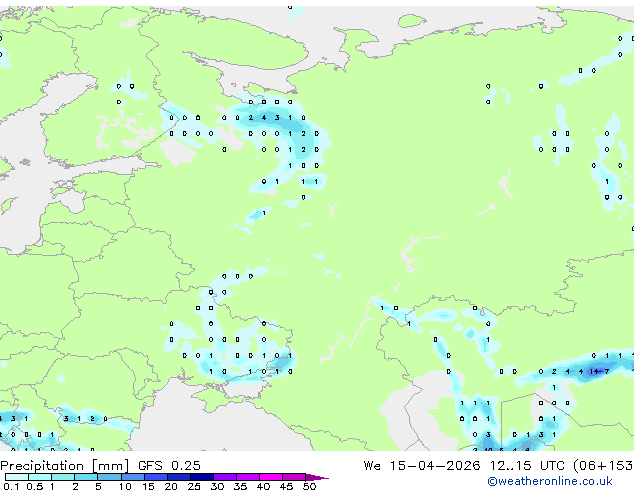Click the '7' precipitation value on the map
The width and height of the screenshot is (634, 490).
(607, 371)
